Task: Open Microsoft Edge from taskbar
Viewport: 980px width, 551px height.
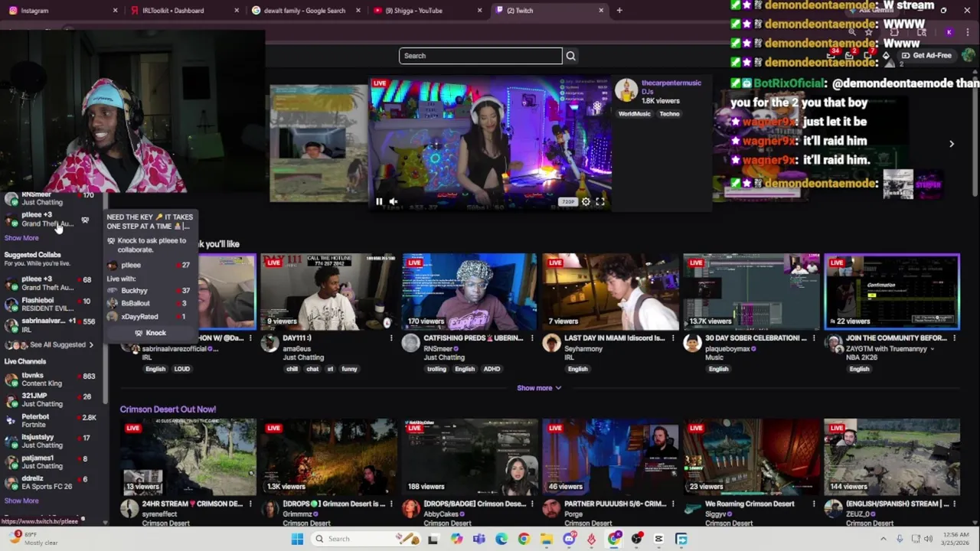Action: pyautogui.click(x=501, y=539)
